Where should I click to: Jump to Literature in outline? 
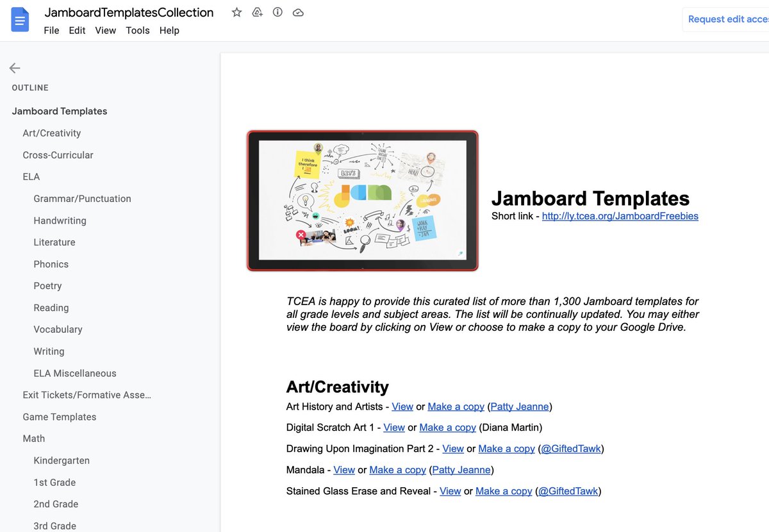click(x=54, y=242)
